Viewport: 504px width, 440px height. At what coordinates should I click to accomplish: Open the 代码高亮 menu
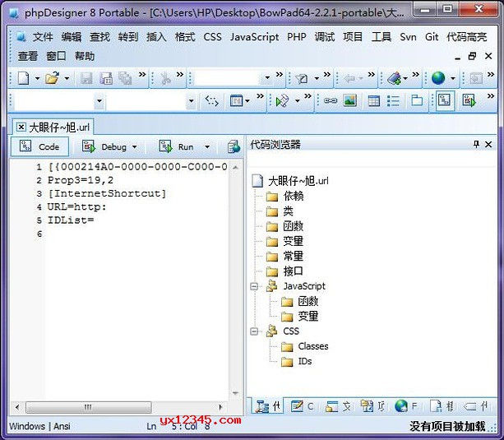point(466,37)
